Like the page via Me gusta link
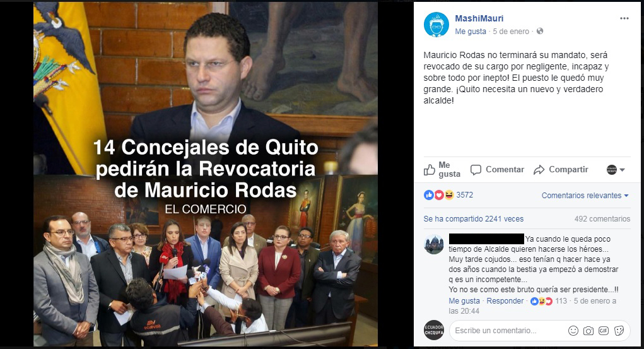The width and height of the screenshot is (644, 349). click(471, 32)
